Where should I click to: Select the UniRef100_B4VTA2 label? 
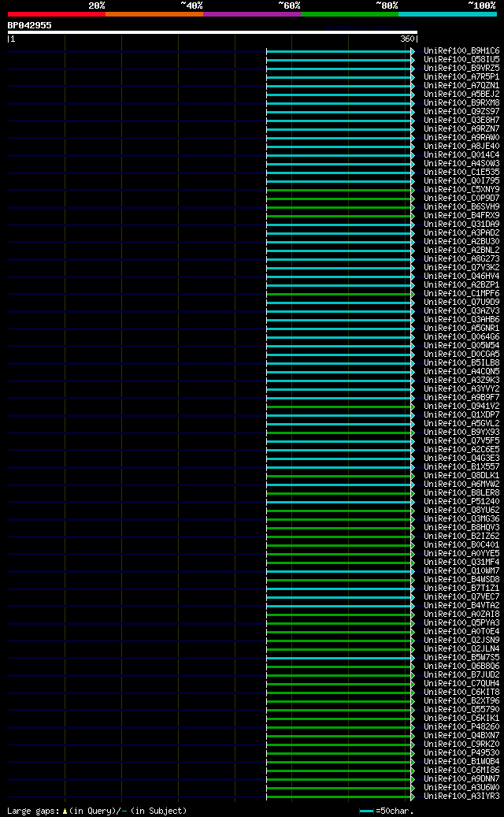tap(461, 605)
